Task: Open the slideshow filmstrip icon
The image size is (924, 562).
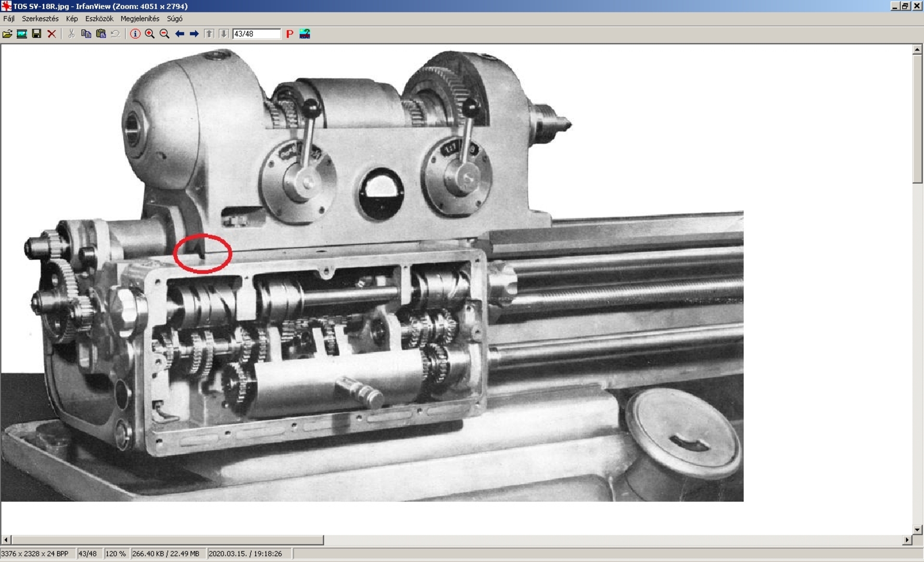Action: pyautogui.click(x=22, y=34)
